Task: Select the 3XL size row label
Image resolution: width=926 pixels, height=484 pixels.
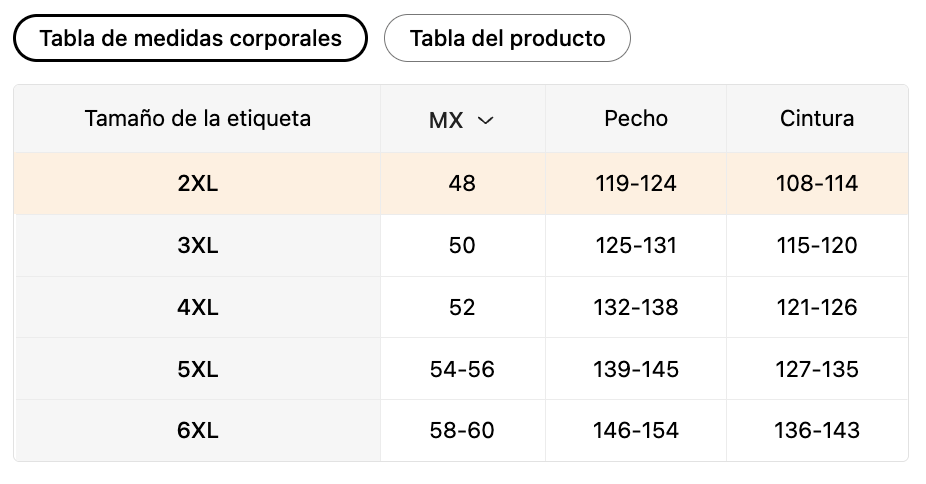Action: click(198, 246)
